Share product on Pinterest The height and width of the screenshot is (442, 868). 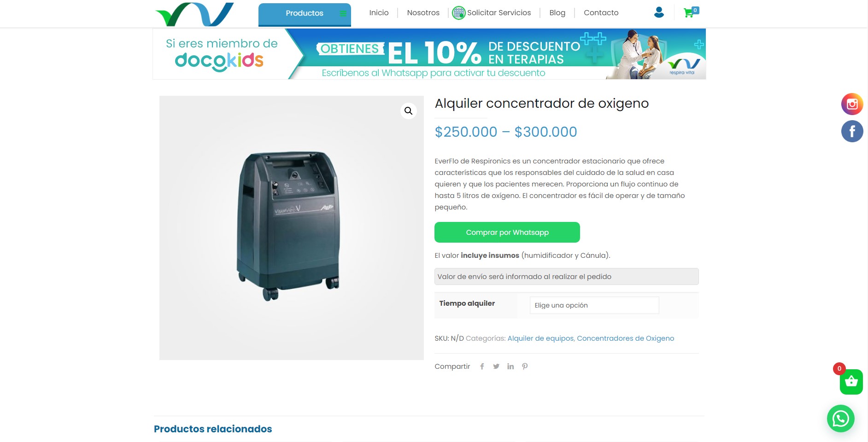coord(525,366)
